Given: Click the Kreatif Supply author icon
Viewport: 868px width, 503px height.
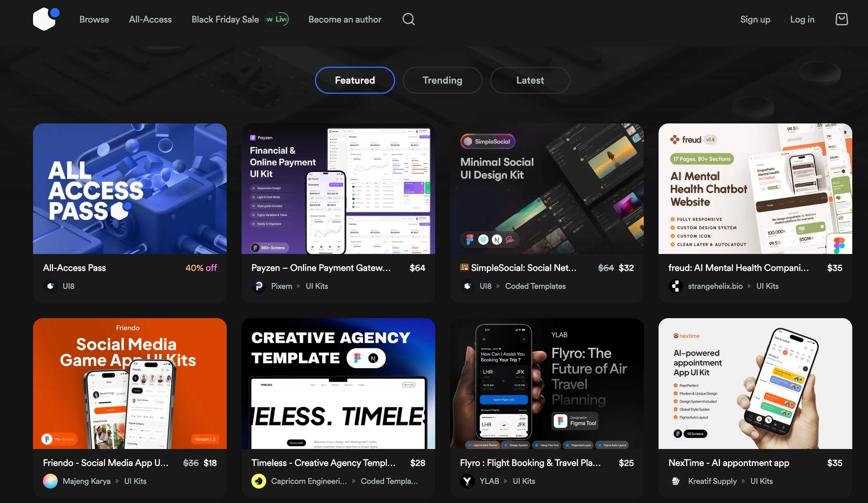Looking at the screenshot, I should 676,481.
